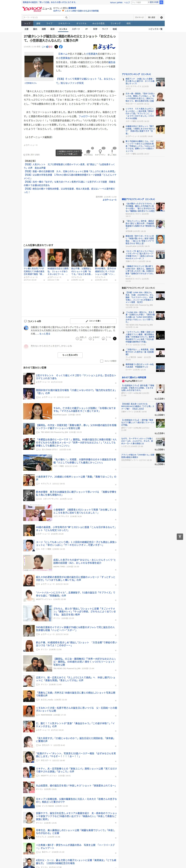Open the 購入履歴 link
The height and width of the screenshot is (868, 186).
pos(152,17)
